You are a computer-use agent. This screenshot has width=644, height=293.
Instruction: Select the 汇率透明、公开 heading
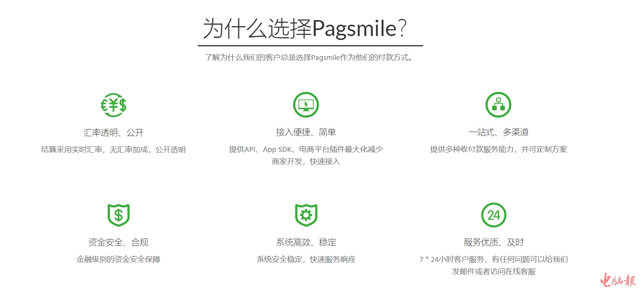pos(113,132)
